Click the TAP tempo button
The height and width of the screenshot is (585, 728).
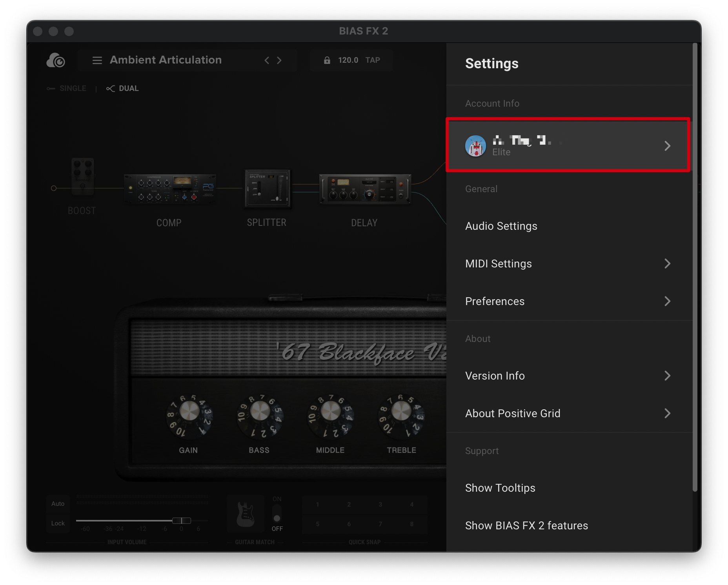tap(373, 60)
